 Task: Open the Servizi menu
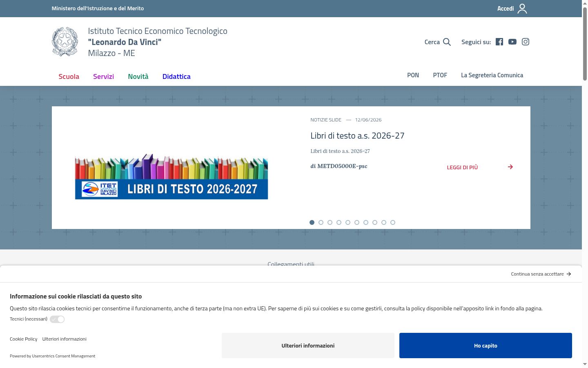pyautogui.click(x=103, y=76)
